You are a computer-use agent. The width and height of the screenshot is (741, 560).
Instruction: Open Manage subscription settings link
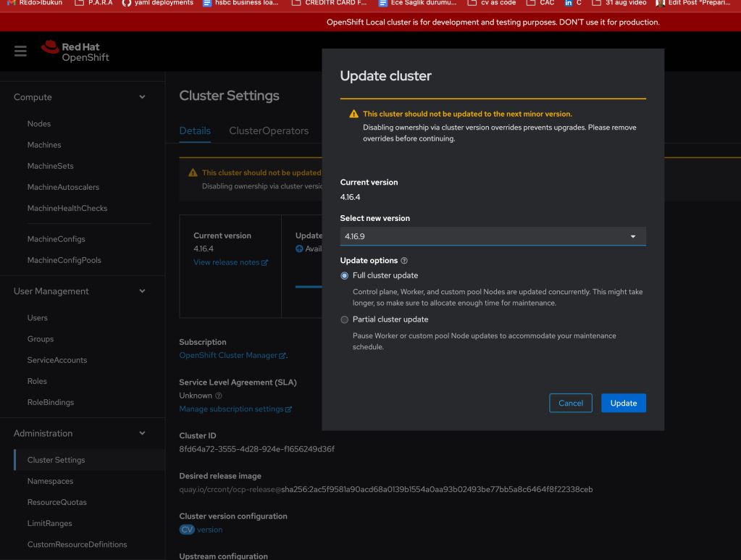tap(235, 409)
